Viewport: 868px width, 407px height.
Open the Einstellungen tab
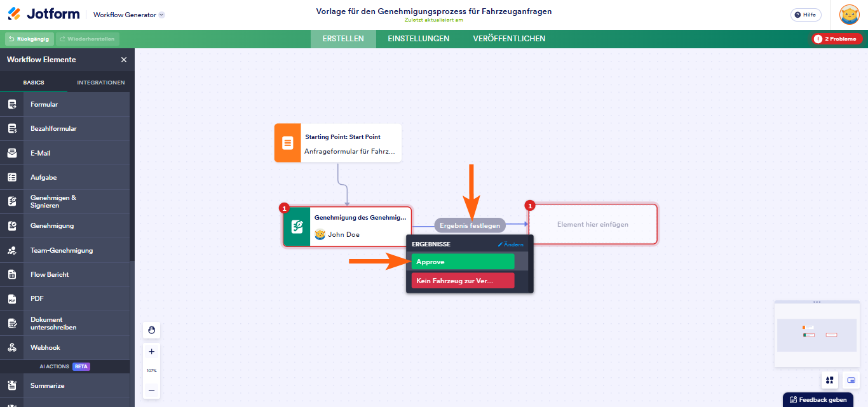coord(418,38)
